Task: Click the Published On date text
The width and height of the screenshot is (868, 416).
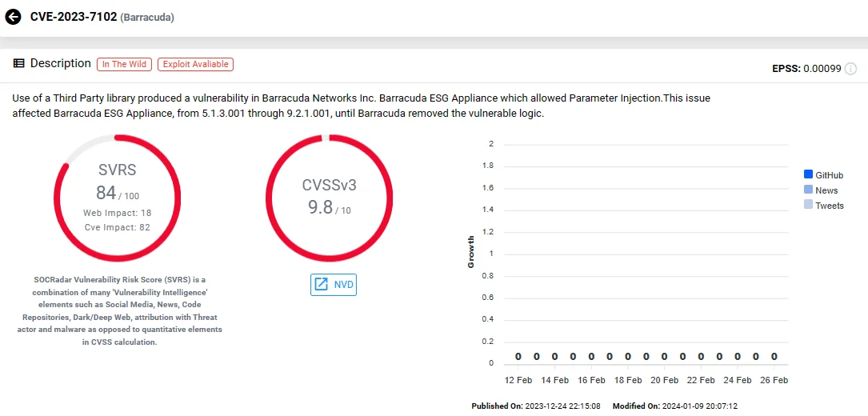Action: click(537, 406)
